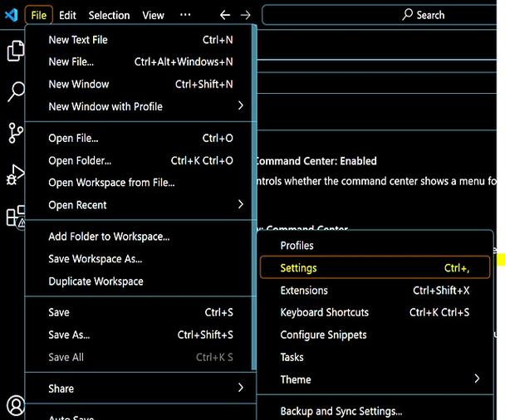
Task: Choose Duplicate Workspace
Action: [x=140, y=281]
